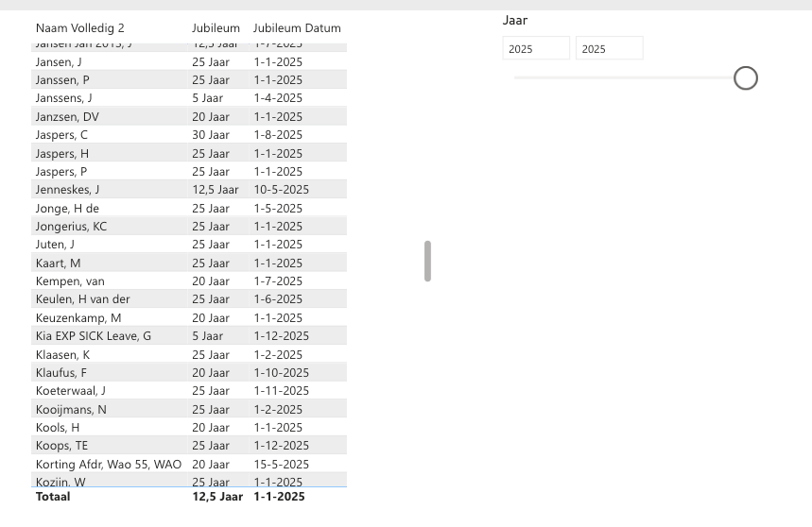Click the Totaal row label

[53, 497]
